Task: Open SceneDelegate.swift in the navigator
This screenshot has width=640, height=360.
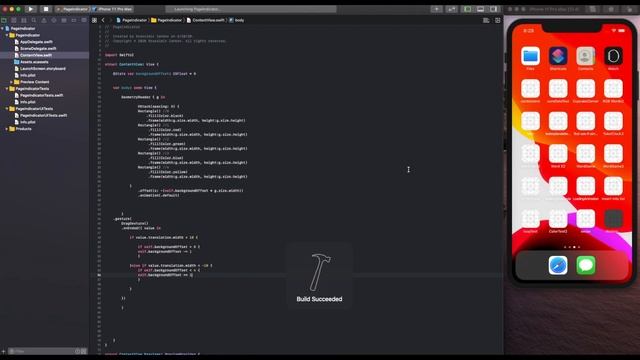Action: [36, 49]
